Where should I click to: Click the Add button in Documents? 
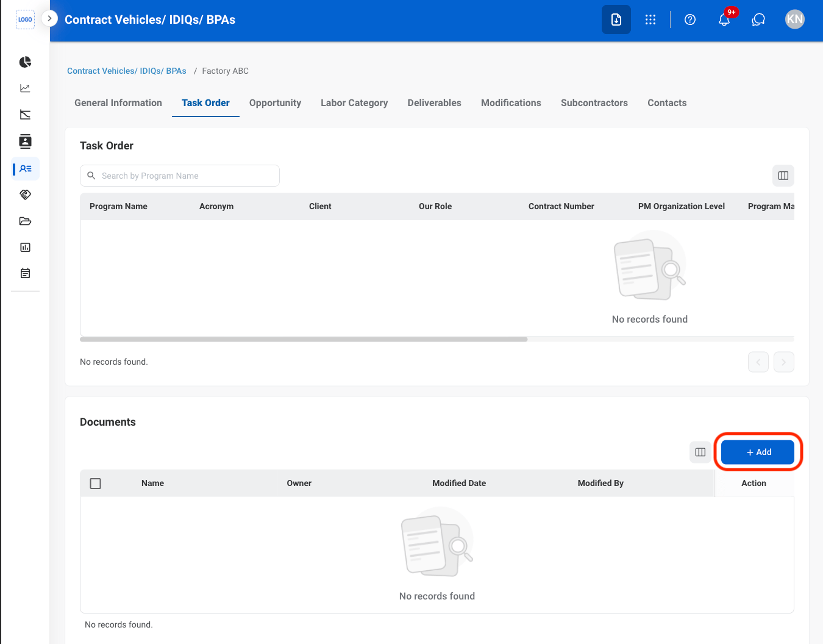tap(758, 452)
